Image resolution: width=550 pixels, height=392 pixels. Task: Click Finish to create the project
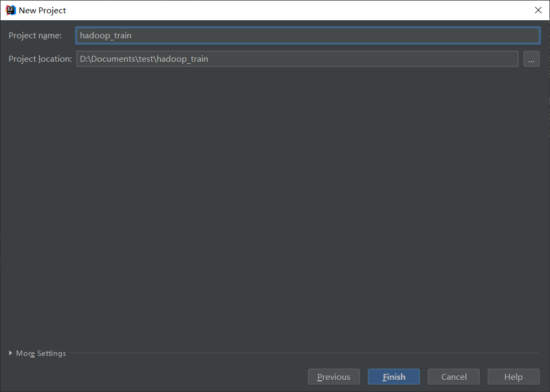point(393,377)
